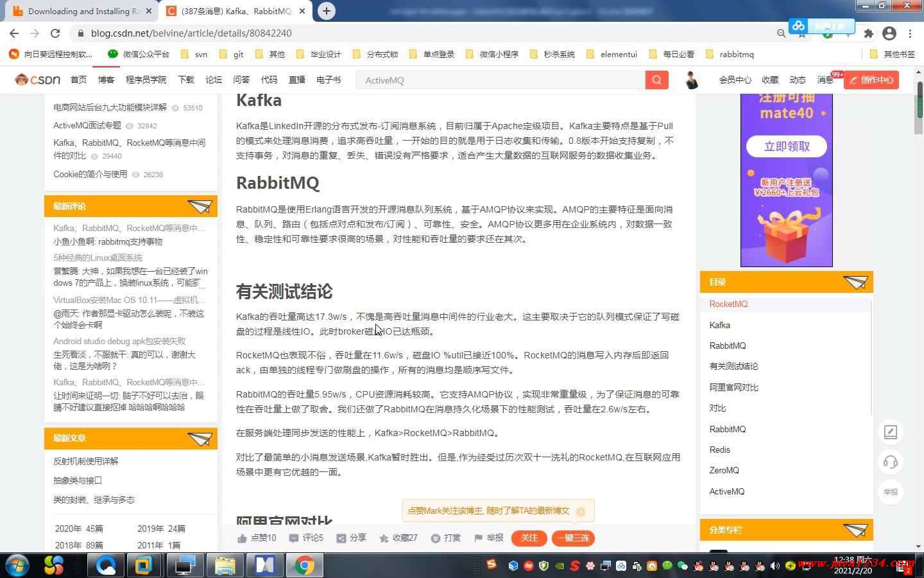Image resolution: width=924 pixels, height=578 pixels.
Task: Open a new browser tab
Action: (x=326, y=11)
